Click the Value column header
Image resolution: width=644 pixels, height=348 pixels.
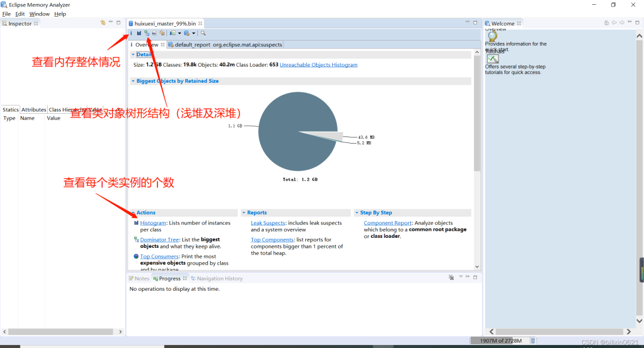[x=54, y=118]
